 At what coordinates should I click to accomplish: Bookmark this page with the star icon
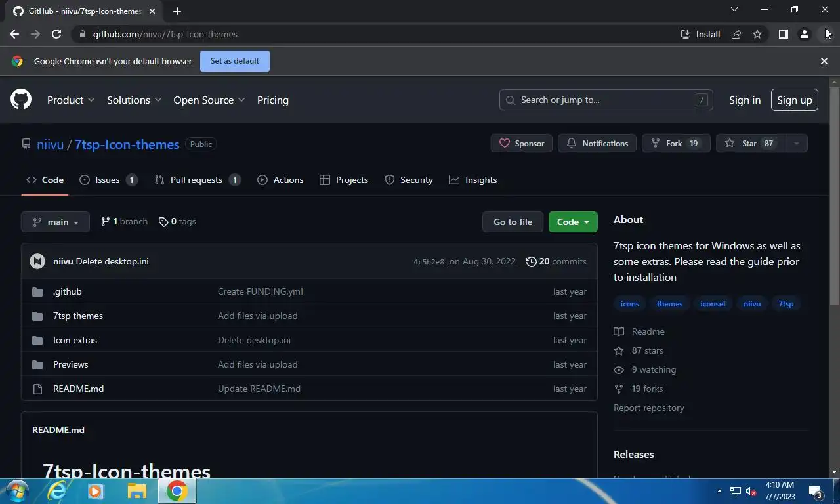point(757,34)
